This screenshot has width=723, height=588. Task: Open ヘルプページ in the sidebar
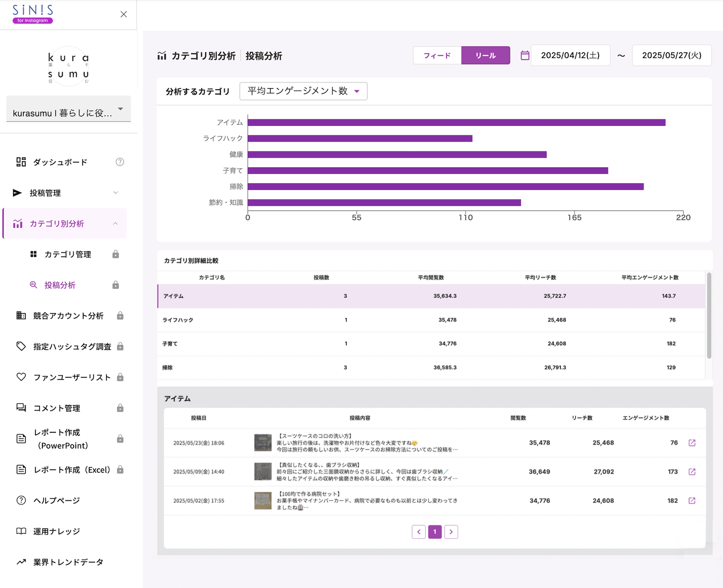(56, 500)
